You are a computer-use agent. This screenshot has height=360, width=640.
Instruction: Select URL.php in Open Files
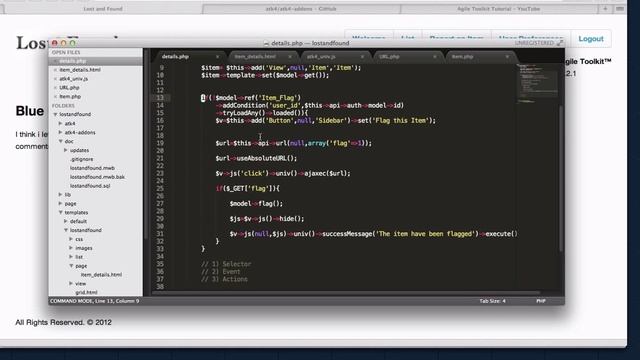coord(69,88)
